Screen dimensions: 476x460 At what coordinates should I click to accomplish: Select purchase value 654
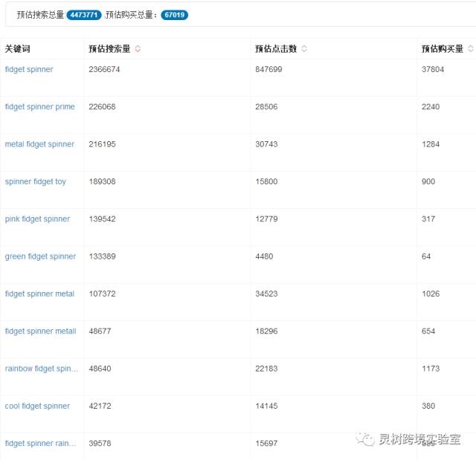pyautogui.click(x=428, y=331)
